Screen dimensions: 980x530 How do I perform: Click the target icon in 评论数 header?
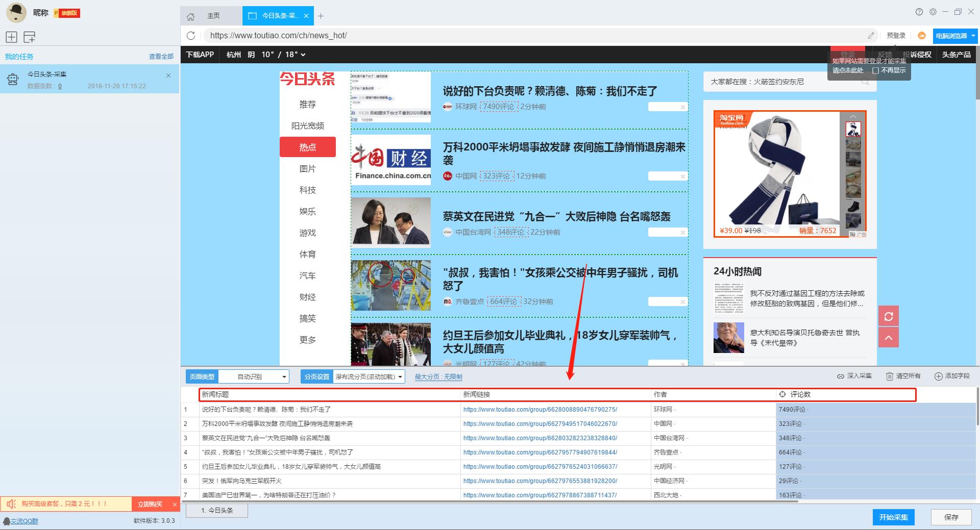pos(782,394)
